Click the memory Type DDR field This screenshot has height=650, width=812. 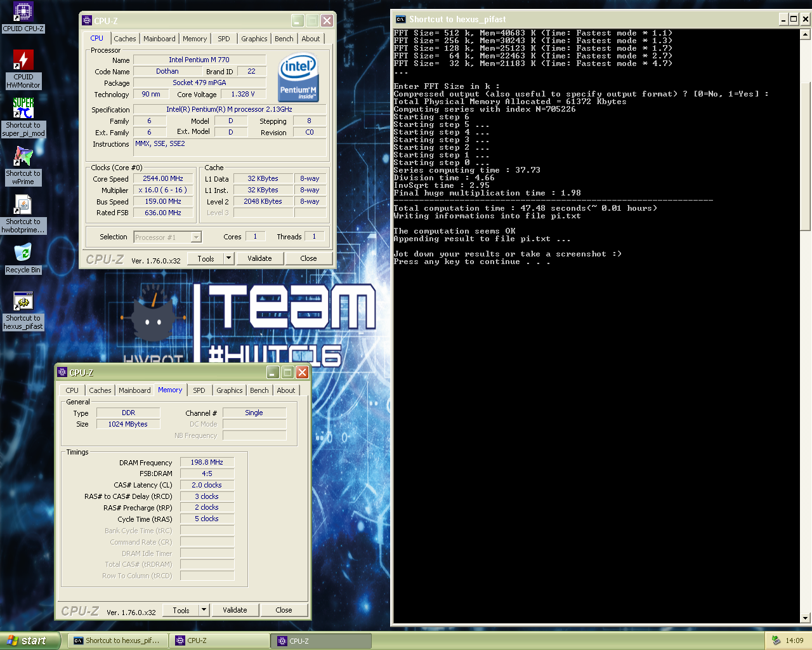(x=128, y=413)
